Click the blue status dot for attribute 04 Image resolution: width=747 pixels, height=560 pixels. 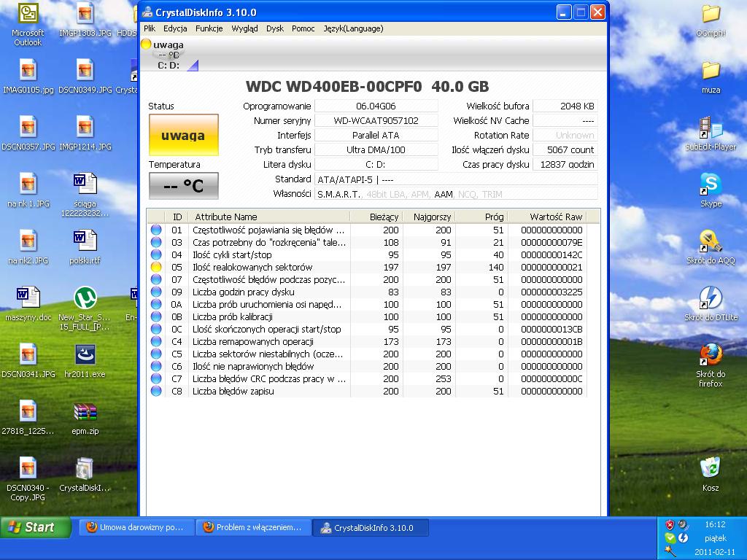156,254
